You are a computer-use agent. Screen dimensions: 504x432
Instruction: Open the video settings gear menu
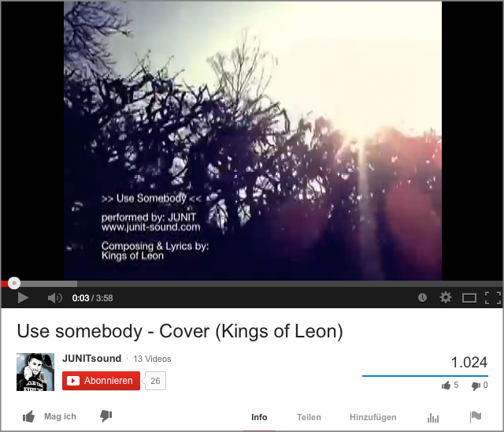click(x=446, y=297)
